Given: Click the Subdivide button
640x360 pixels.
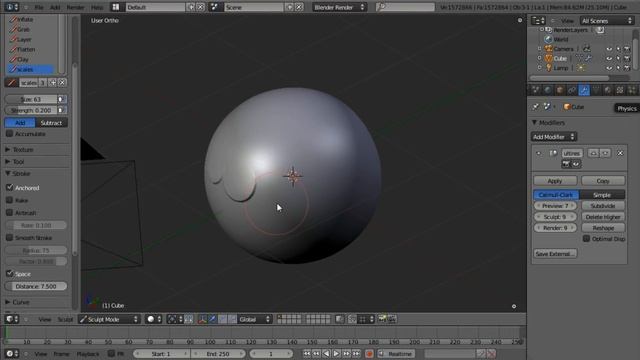Looking at the screenshot, I should (603, 206).
